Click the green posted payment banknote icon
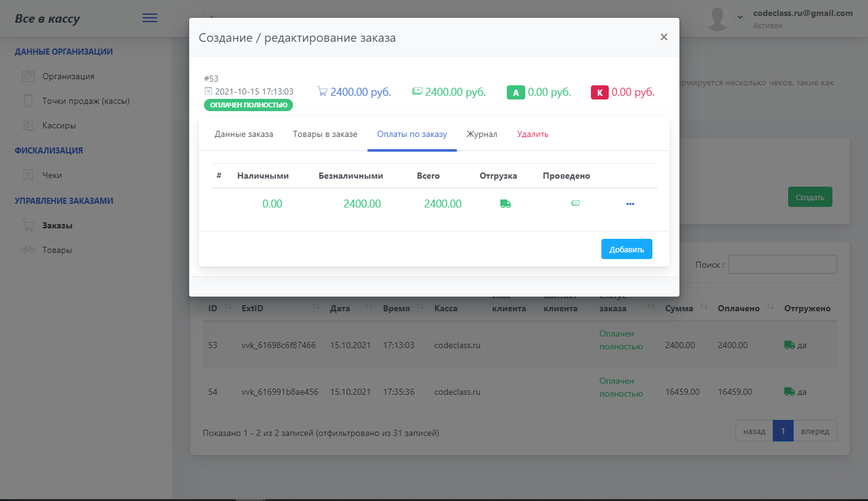The image size is (868, 501). (575, 203)
